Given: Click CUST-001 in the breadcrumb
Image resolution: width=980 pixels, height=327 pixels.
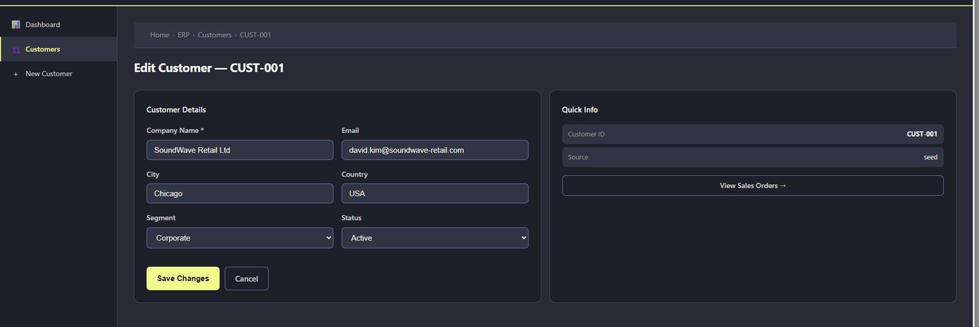Looking at the screenshot, I should tap(255, 35).
